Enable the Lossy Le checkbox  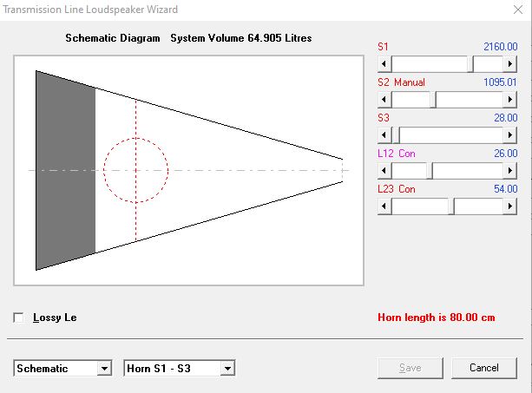click(x=18, y=318)
